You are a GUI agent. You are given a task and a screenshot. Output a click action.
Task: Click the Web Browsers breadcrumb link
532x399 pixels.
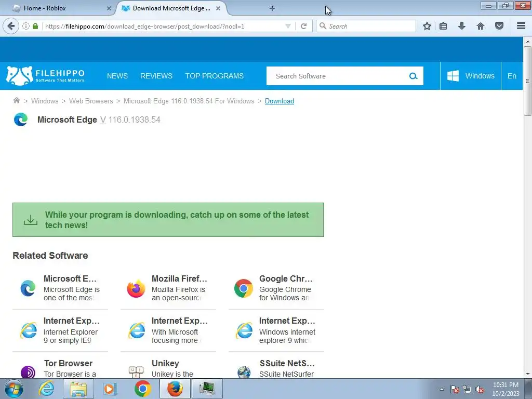[x=91, y=101]
